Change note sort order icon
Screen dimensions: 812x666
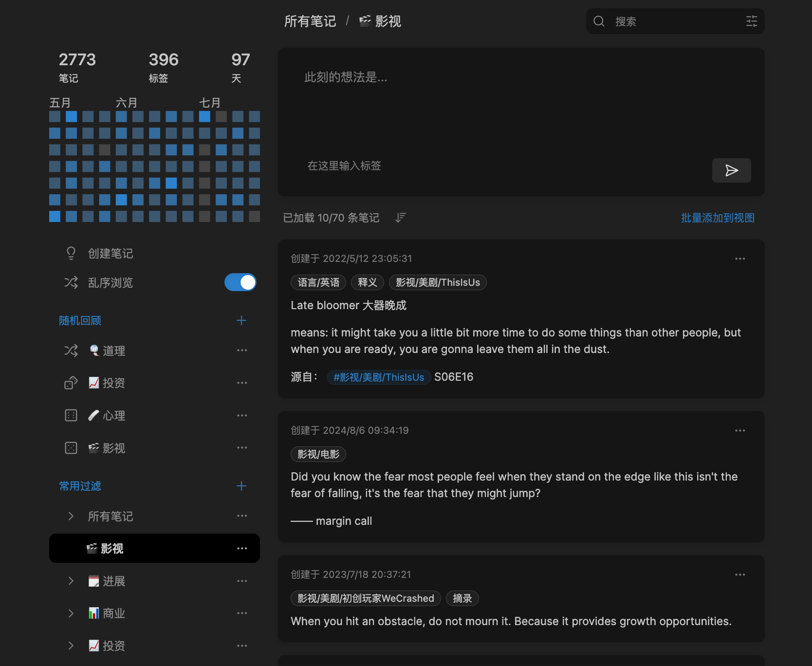tap(401, 218)
